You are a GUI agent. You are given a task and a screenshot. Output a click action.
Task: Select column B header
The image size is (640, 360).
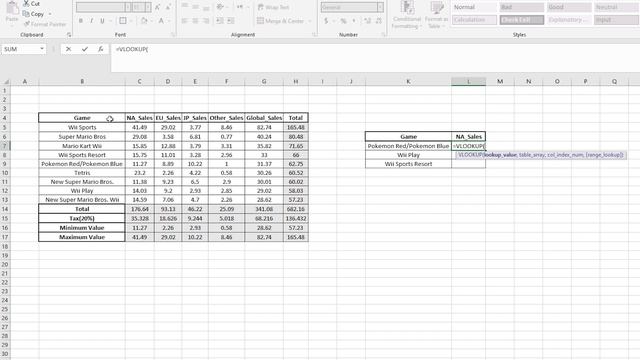pyautogui.click(x=82, y=82)
